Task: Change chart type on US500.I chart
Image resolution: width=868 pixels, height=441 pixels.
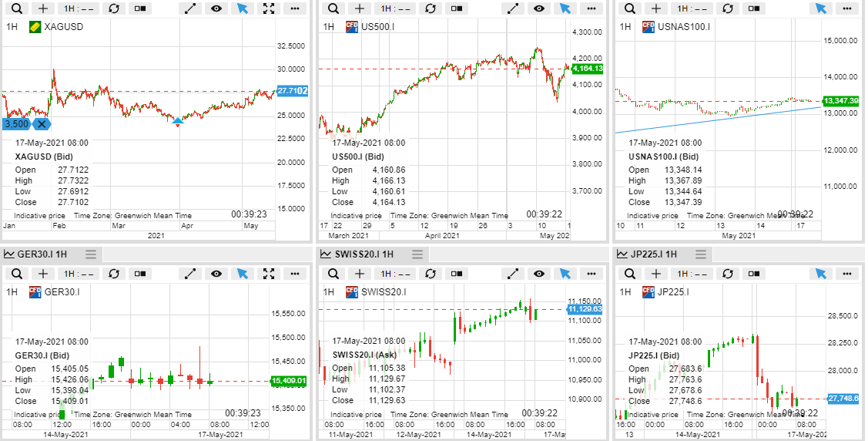Action: click(x=456, y=8)
